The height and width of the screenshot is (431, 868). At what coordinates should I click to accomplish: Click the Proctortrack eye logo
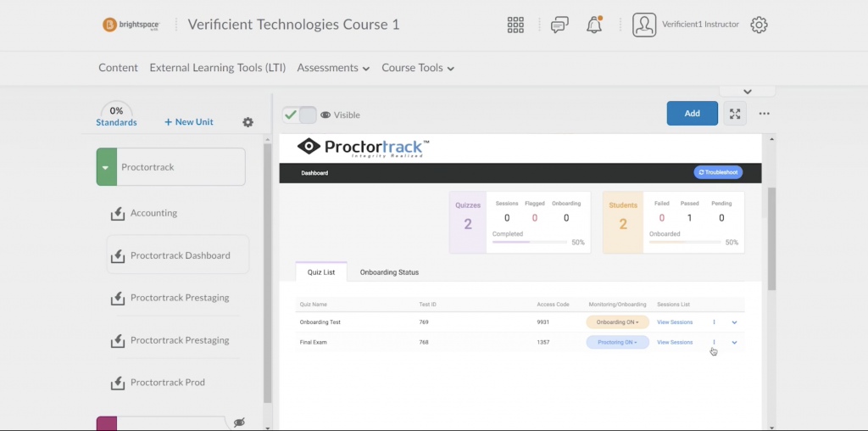tap(309, 146)
